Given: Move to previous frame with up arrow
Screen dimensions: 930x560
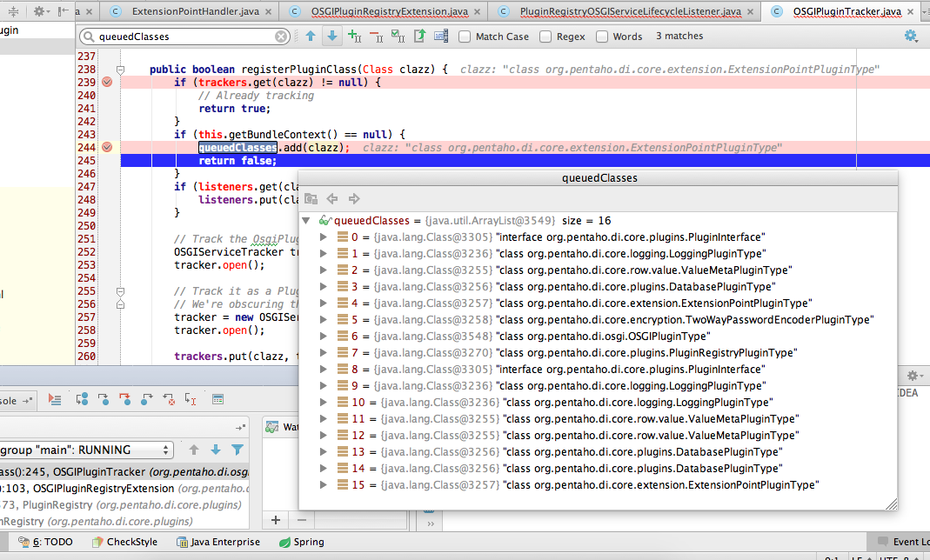Looking at the screenshot, I should click(x=194, y=450).
